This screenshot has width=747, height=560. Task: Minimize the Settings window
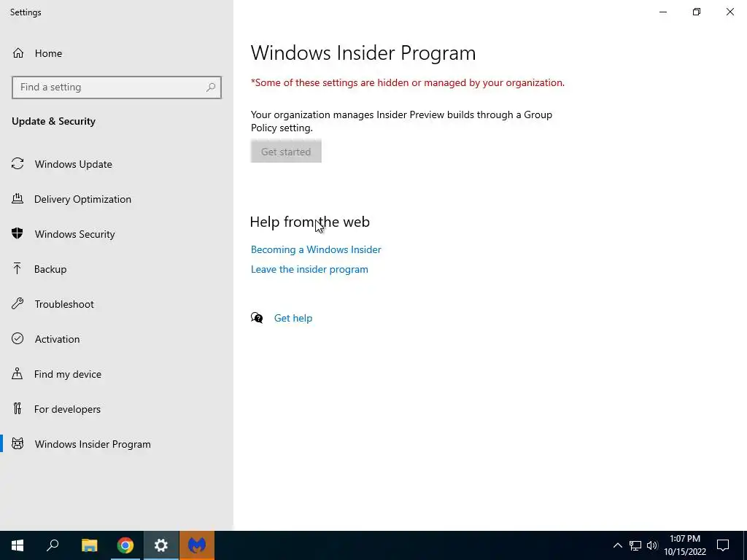[x=662, y=12]
